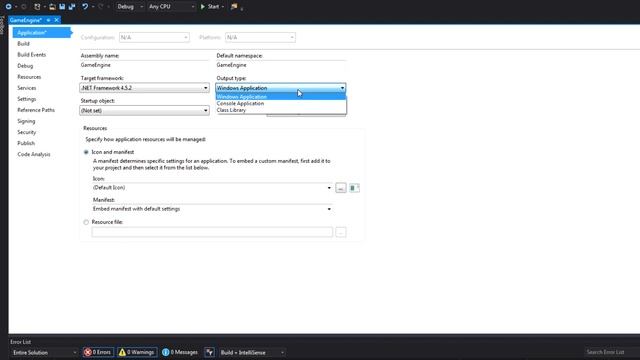Open the Application properties page
This screenshot has height=360, width=640.
42,33
